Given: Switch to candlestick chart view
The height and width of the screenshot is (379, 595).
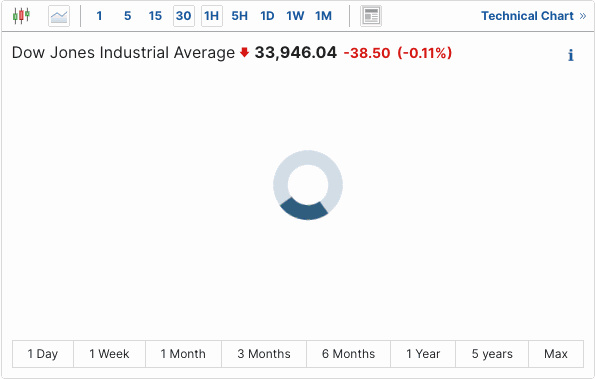Looking at the screenshot, I should [x=21, y=16].
